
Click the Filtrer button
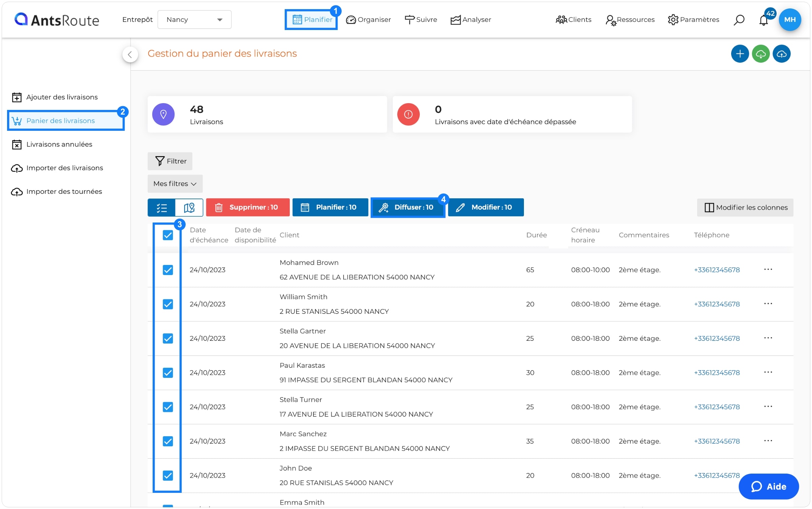pos(170,161)
